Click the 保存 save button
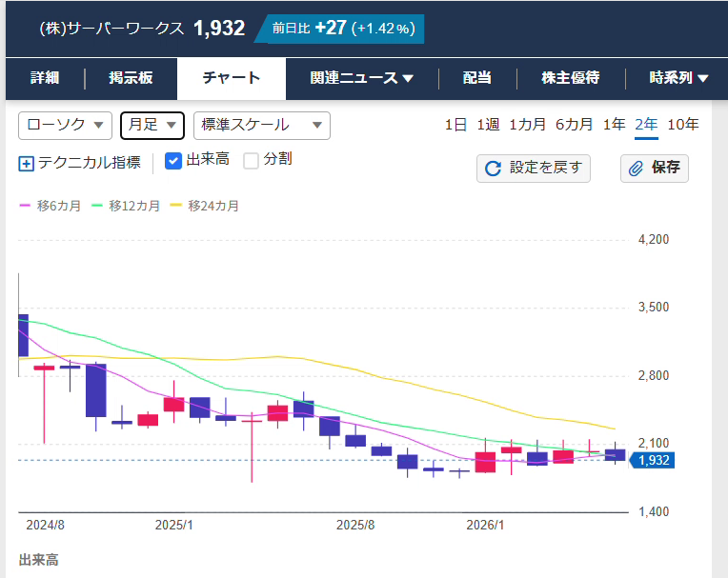 pos(655,169)
